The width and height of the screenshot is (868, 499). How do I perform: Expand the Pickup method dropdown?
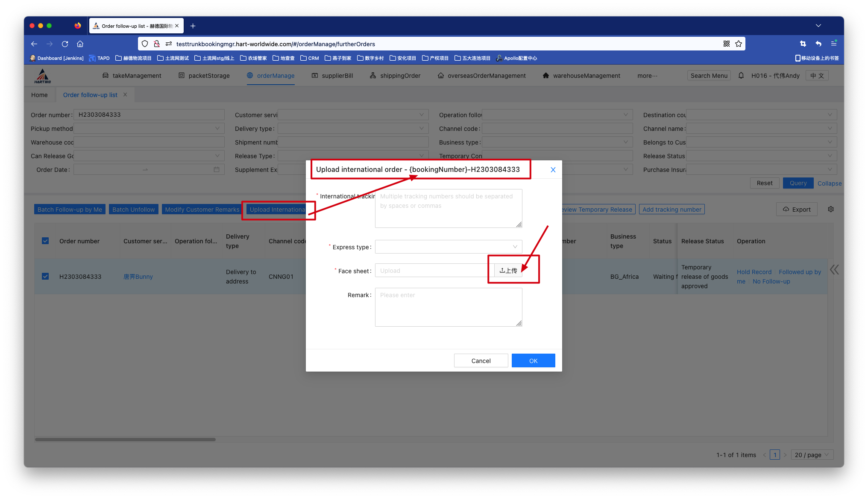click(x=149, y=129)
